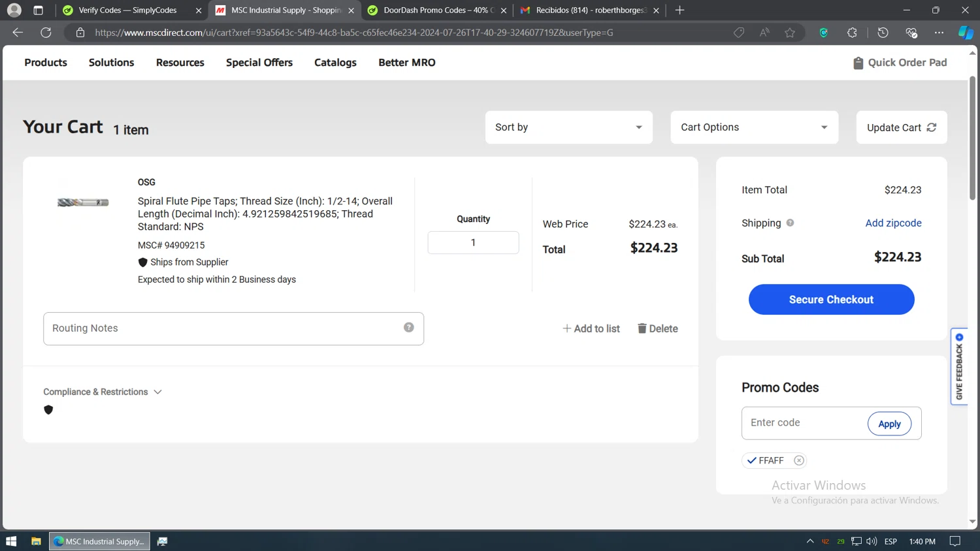Open the Copilot sidebar icon
This screenshot has width=980, height=551.
click(x=966, y=33)
